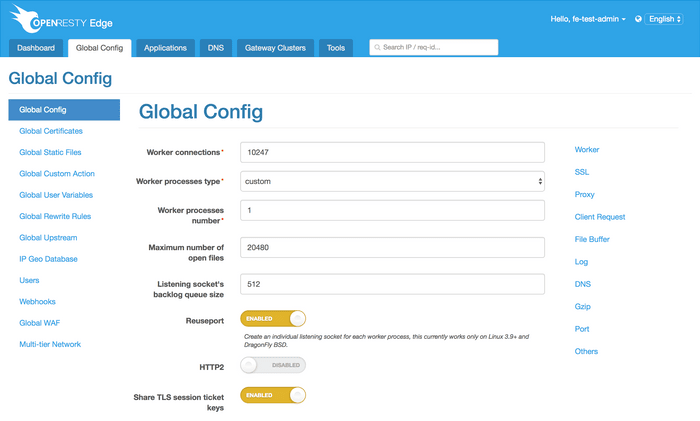Image resolution: width=700 pixels, height=421 pixels.
Task: Open Multi-tier Network
Action: [x=50, y=344]
